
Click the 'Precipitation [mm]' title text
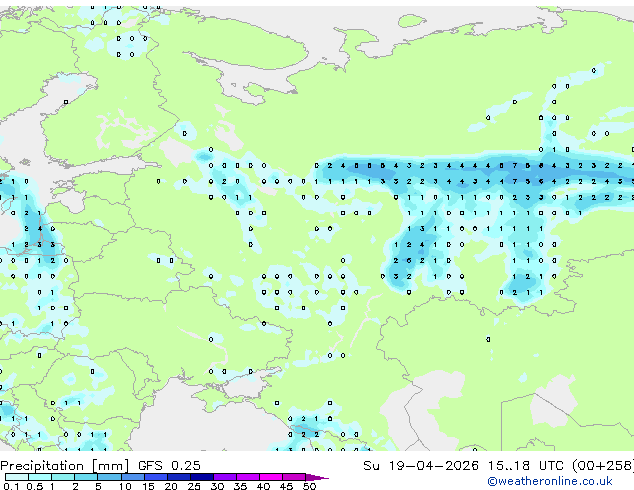[x=65, y=466]
